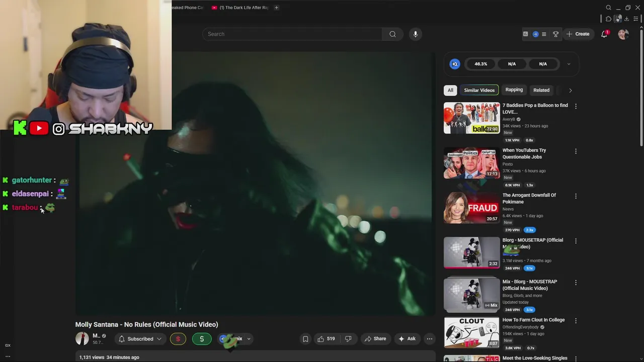Open the notifications bell
Viewport: 644px width, 362px height.
[x=604, y=34]
